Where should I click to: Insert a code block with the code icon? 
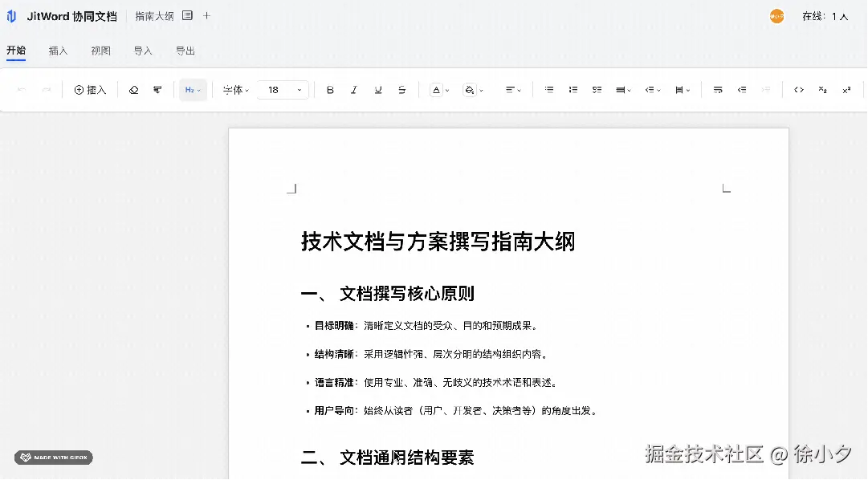(x=798, y=90)
